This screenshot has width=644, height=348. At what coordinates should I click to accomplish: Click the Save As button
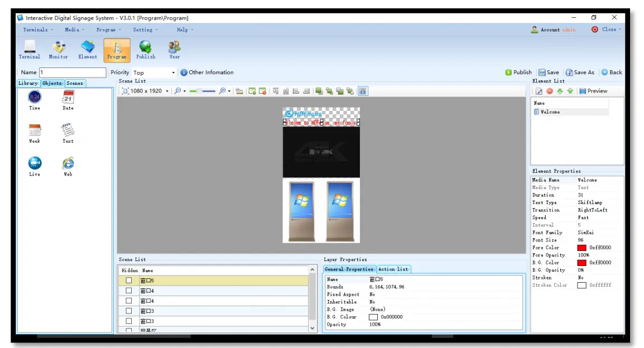(580, 72)
